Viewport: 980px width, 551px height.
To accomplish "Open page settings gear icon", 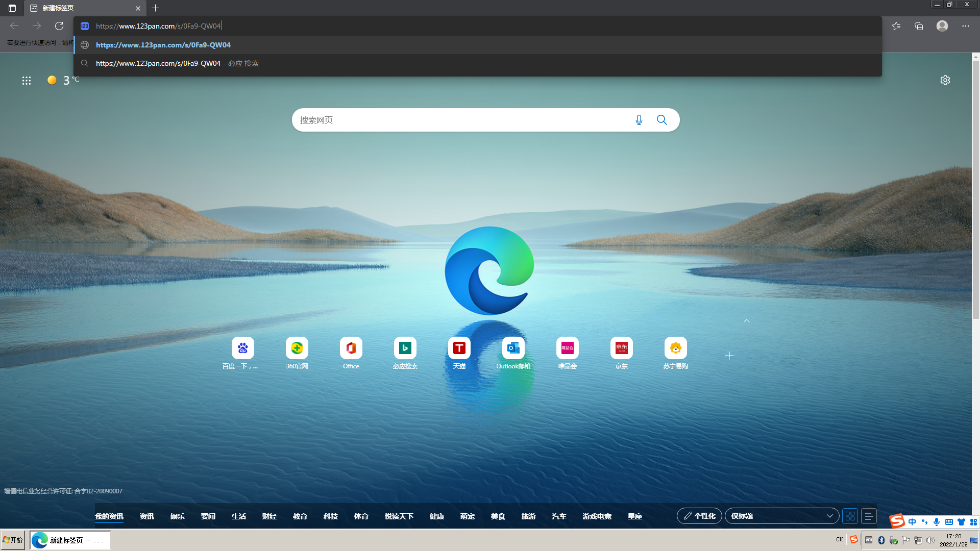I will pyautogui.click(x=945, y=80).
